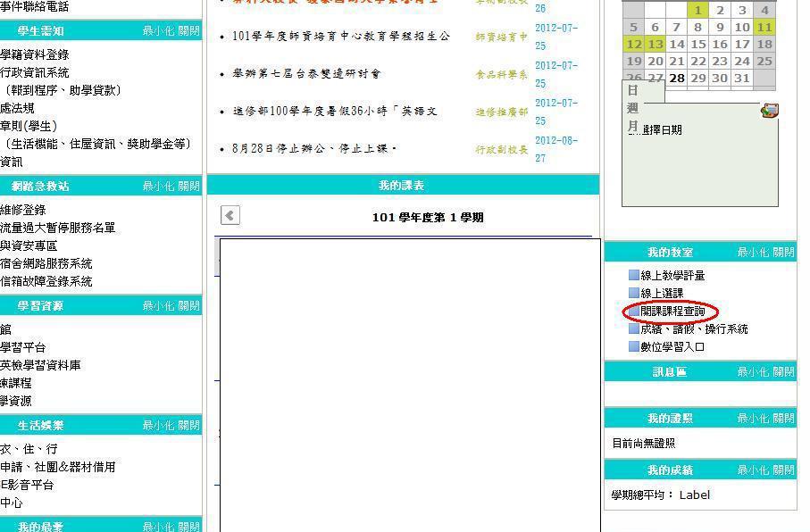The image size is (810, 532).
Task: Close the 生活娛樂 panel
Action: [188, 425]
